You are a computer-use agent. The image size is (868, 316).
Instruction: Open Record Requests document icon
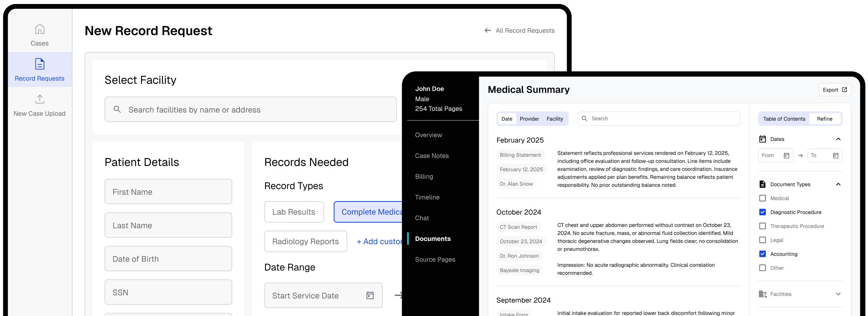coord(40,64)
